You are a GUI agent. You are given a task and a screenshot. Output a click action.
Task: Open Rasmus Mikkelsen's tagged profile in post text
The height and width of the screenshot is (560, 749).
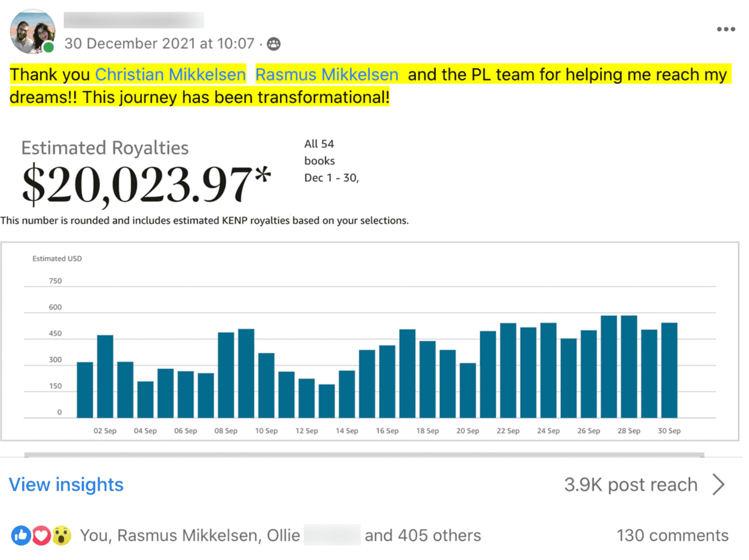pos(327,75)
